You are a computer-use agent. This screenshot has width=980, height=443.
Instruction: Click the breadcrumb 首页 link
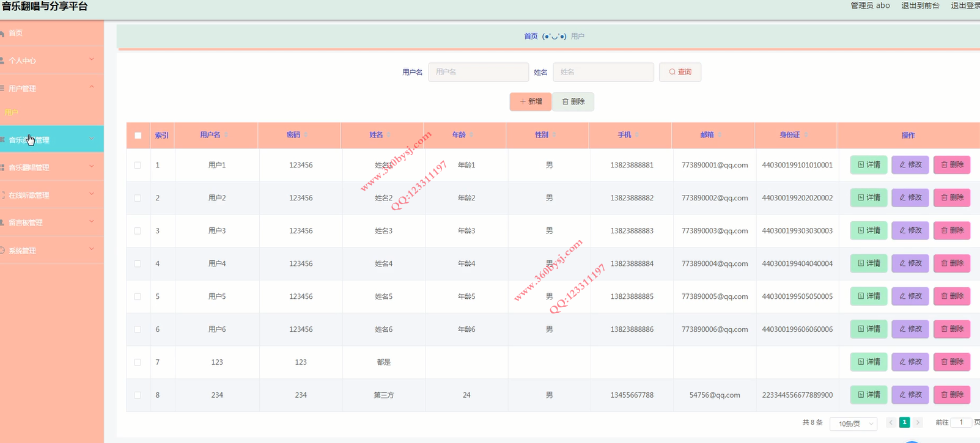click(x=531, y=37)
